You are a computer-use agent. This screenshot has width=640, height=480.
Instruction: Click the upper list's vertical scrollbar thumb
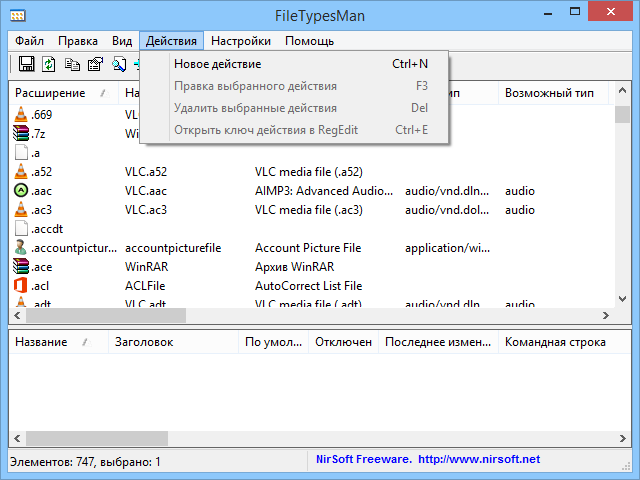pos(622,114)
